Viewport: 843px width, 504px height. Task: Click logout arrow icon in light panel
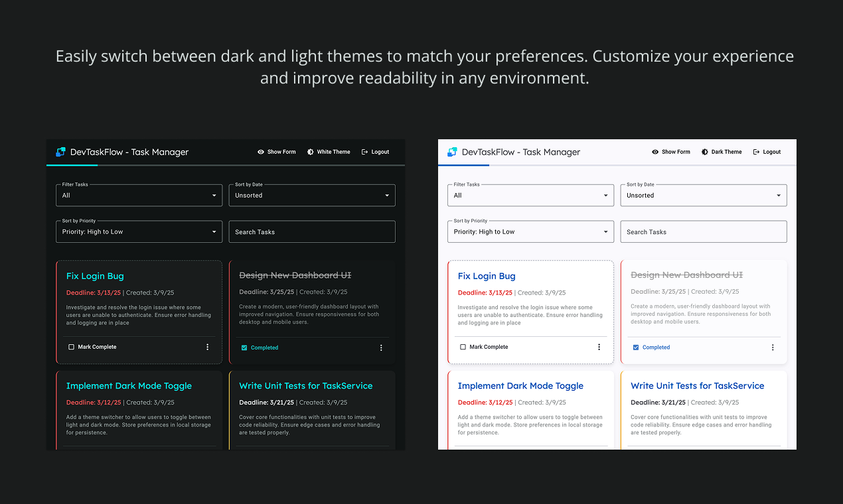756,152
